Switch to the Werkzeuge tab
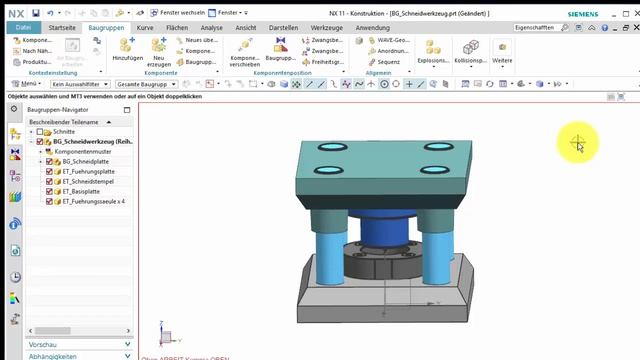 tap(327, 28)
